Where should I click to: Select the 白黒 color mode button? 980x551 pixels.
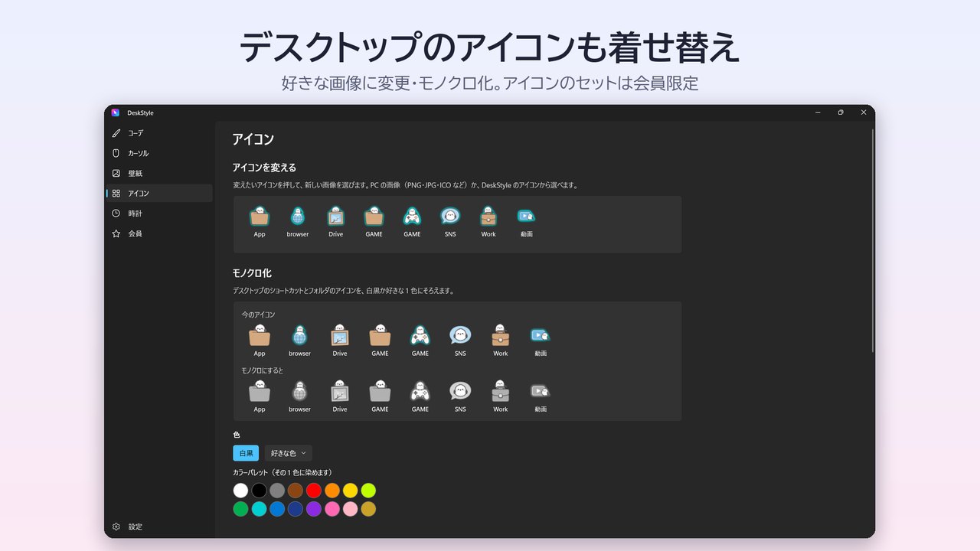coord(246,453)
